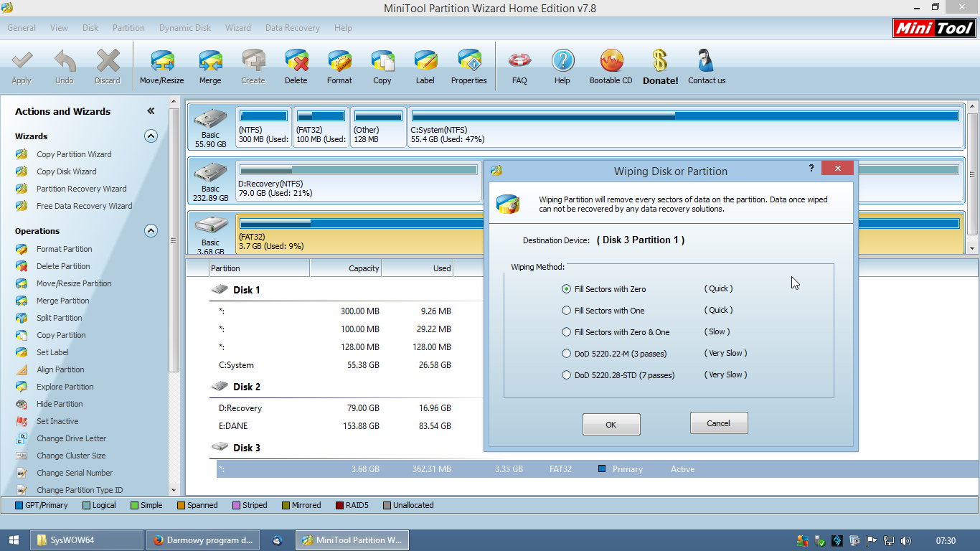Screen dimensions: 980x551
Task: Click Move/Resize Partition in Operations
Action: click(74, 283)
